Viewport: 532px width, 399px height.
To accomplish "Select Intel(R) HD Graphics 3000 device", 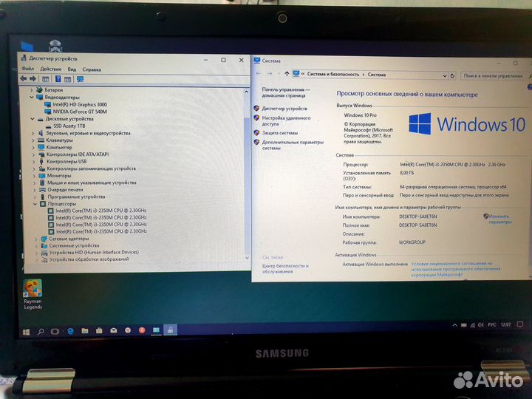I will tap(80, 104).
